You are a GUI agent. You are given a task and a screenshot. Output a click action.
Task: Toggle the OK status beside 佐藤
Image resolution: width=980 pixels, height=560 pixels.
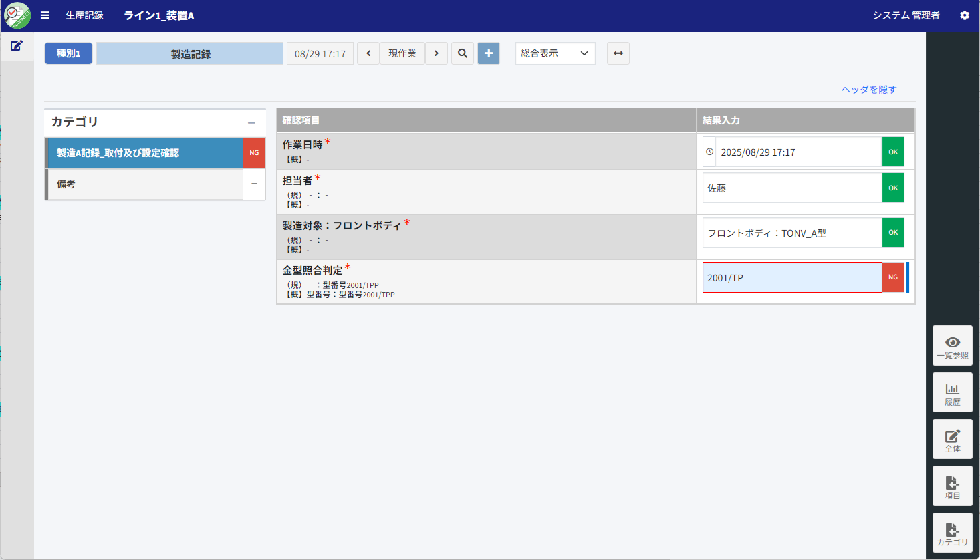click(x=892, y=188)
